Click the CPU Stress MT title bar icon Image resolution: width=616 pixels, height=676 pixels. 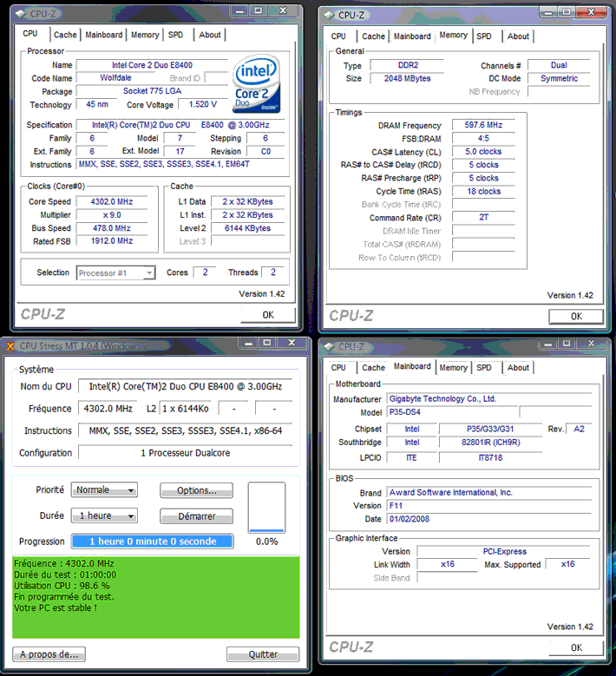[x=10, y=345]
